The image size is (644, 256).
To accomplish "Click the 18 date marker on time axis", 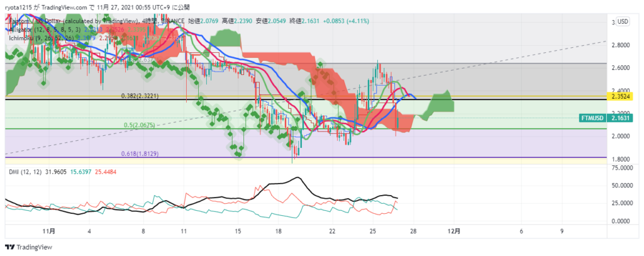I will pyautogui.click(x=278, y=231).
